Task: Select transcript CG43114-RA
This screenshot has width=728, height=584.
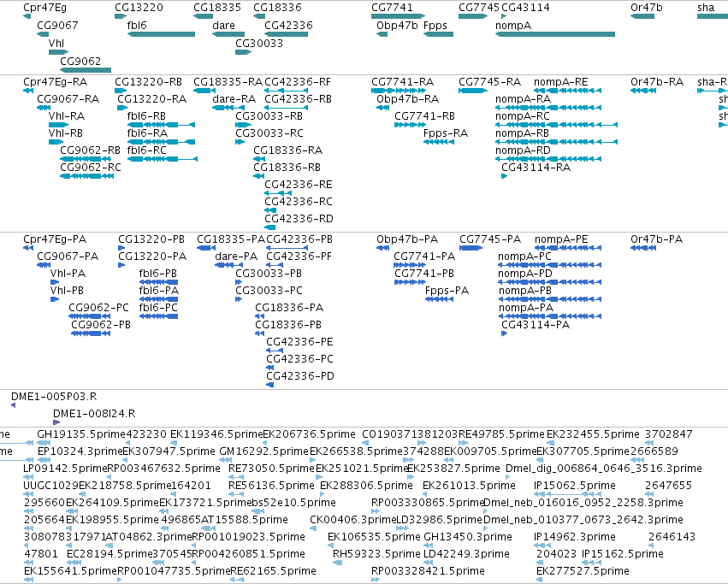Action: (536, 168)
